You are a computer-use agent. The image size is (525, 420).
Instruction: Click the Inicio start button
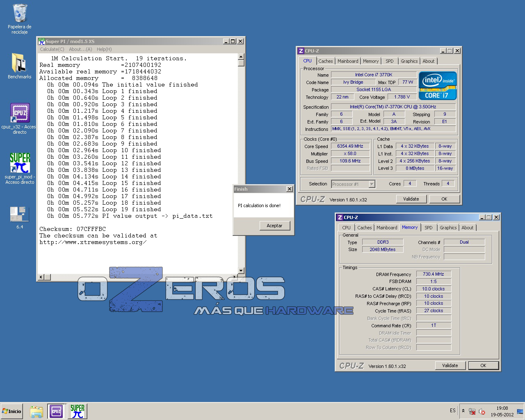pyautogui.click(x=11, y=411)
